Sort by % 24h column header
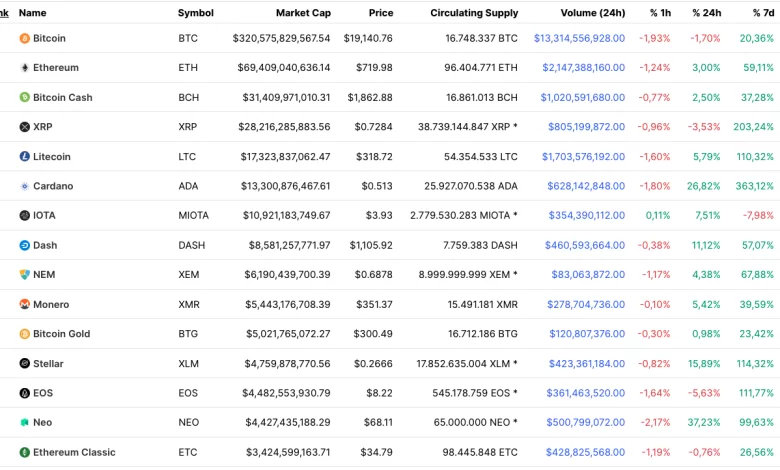This screenshot has height=470, width=780. (706, 13)
